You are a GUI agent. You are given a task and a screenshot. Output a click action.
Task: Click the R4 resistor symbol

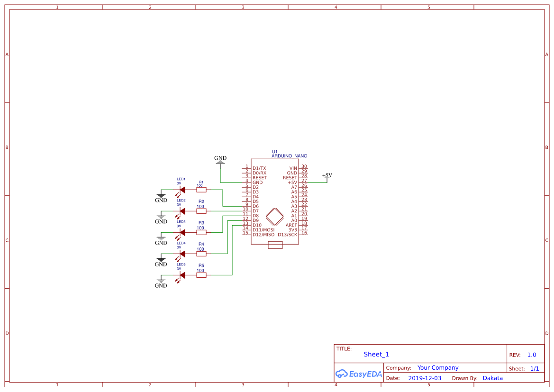pyautogui.click(x=201, y=254)
